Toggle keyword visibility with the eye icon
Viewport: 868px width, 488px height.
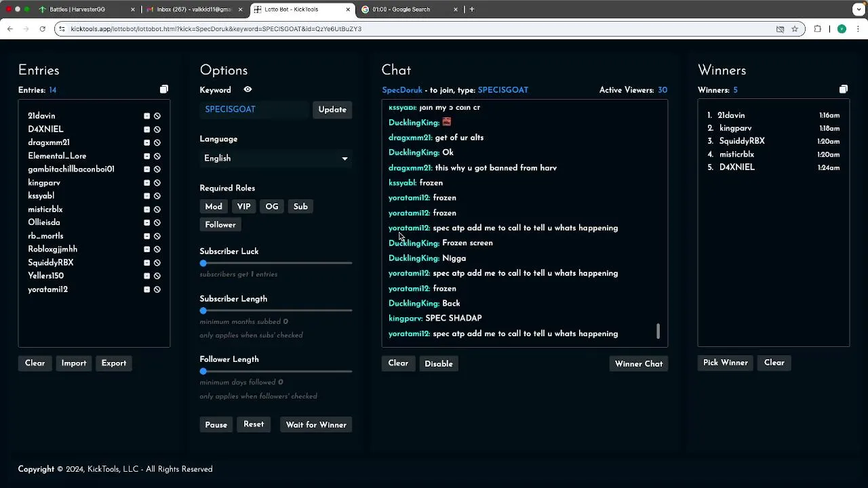(248, 89)
